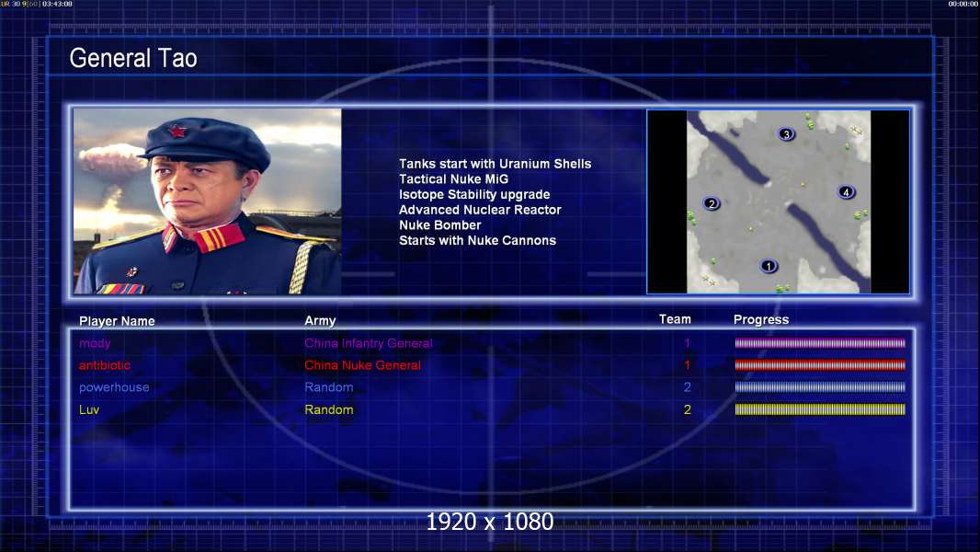Click start position marker 4 on map

847,192
